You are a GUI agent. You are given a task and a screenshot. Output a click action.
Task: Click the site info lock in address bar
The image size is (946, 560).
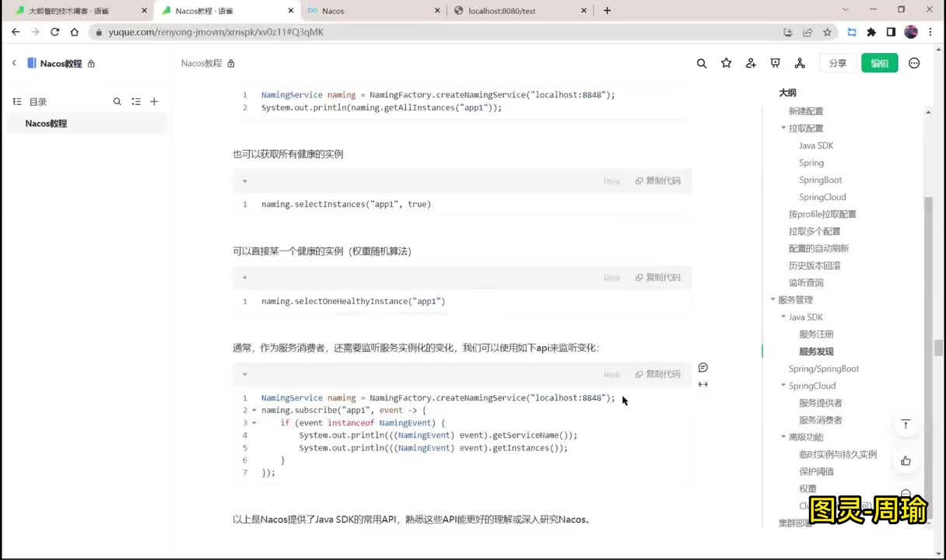(x=99, y=32)
